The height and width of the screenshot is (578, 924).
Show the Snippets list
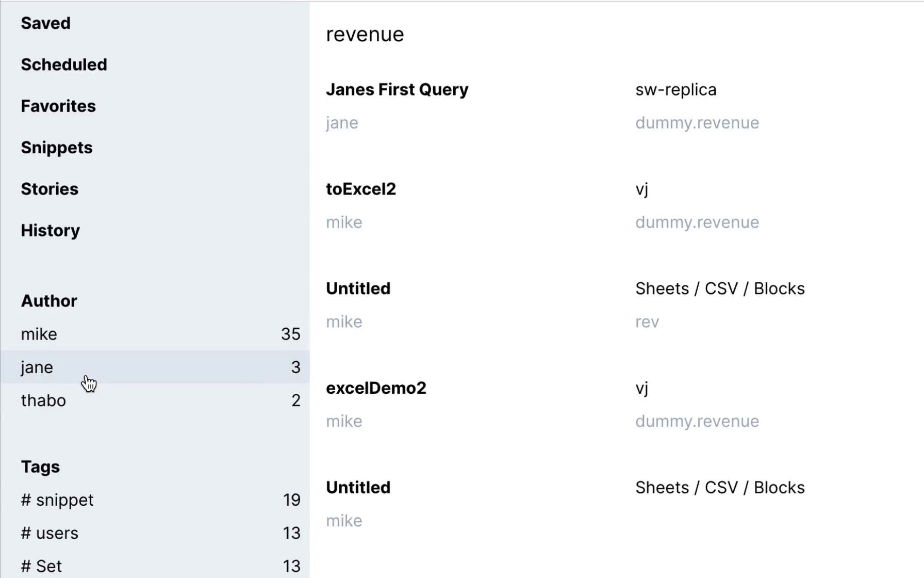tap(57, 148)
